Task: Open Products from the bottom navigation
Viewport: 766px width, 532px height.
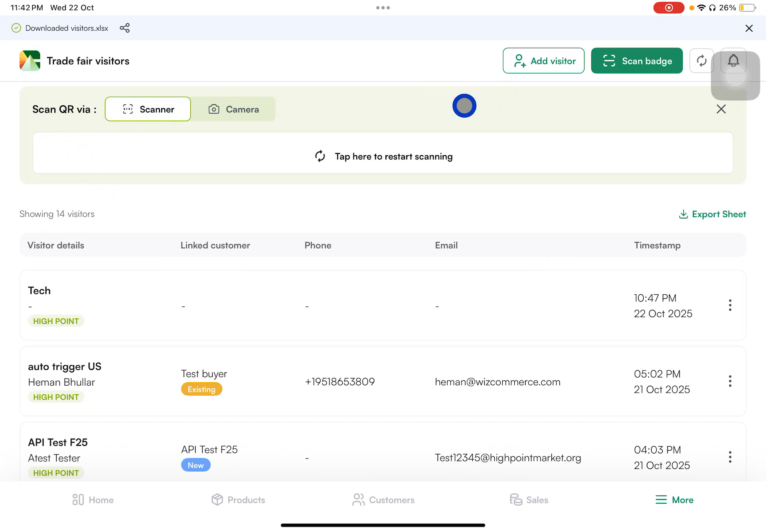Action: tap(238, 500)
